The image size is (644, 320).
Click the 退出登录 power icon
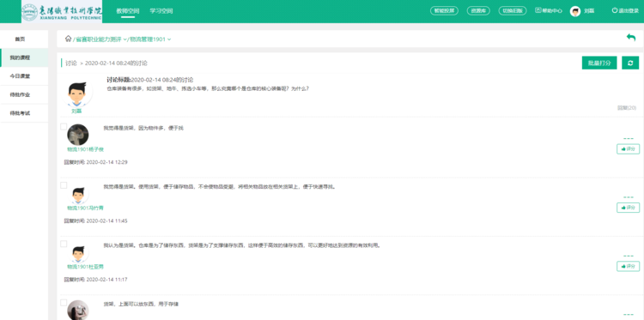(615, 10)
